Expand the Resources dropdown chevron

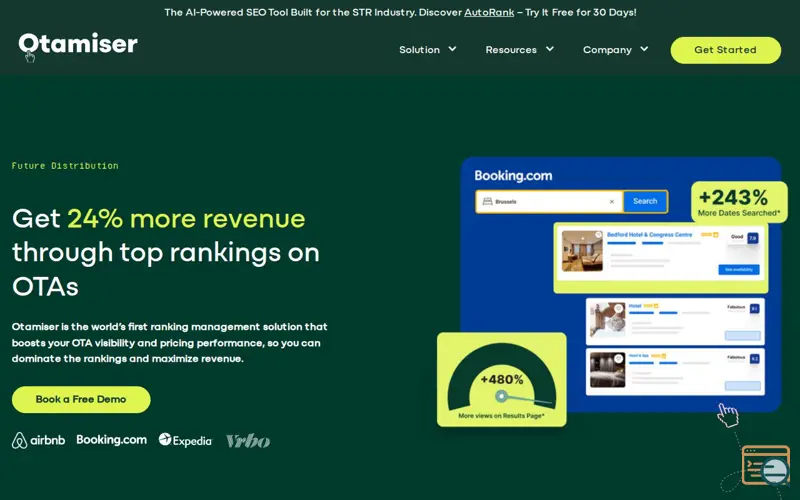549,49
